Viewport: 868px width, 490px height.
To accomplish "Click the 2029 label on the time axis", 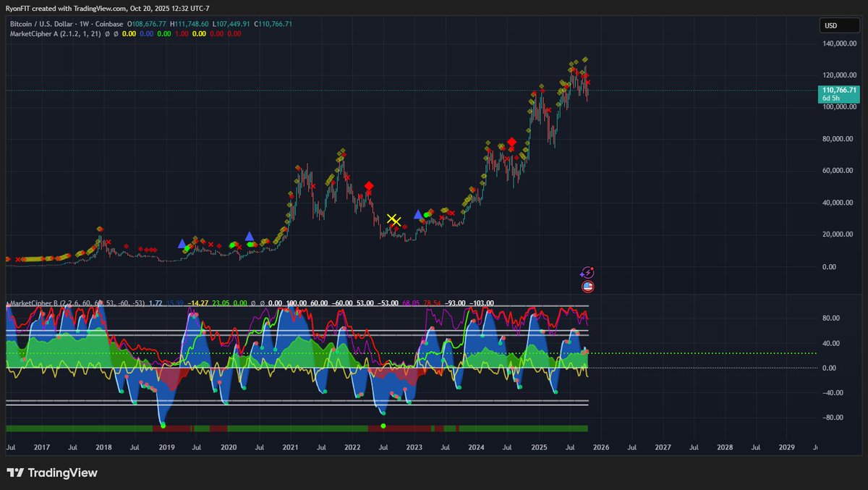I will 787,448.
